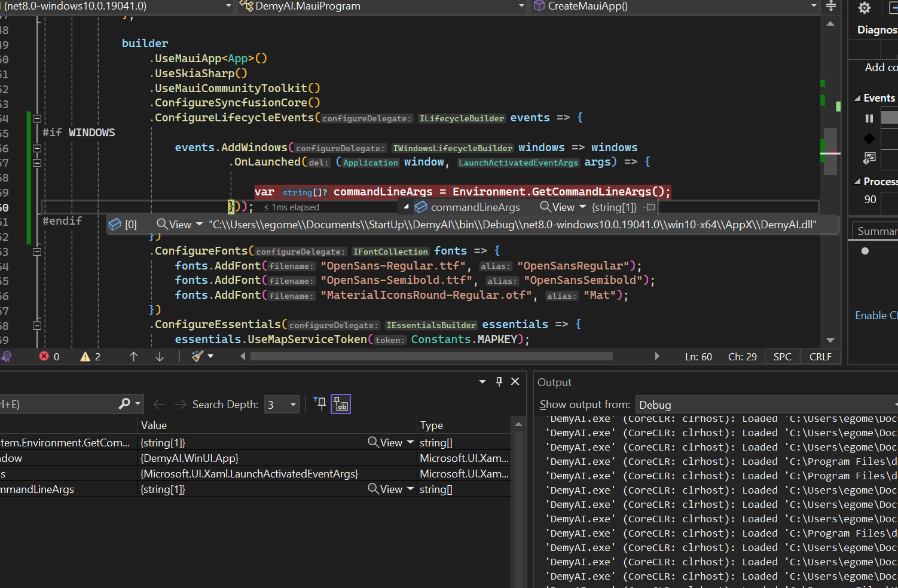Click the Events pause break icon
The image size is (898, 588).
pyautogui.click(x=869, y=118)
